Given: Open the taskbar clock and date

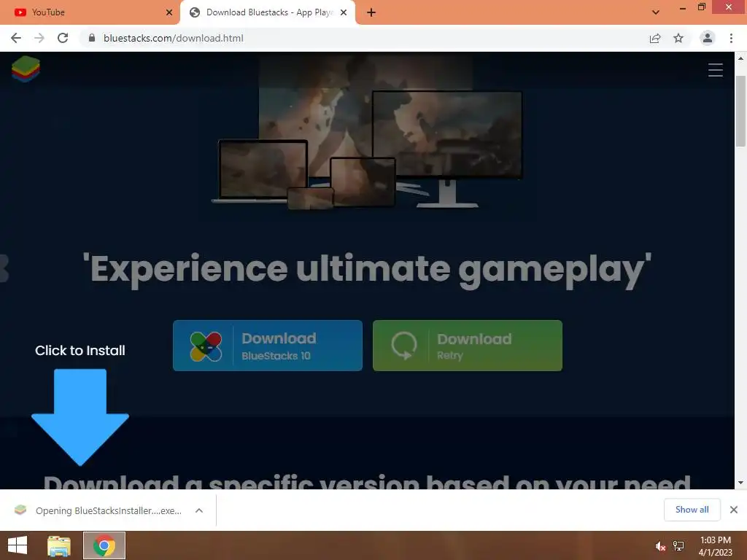Looking at the screenshot, I should click(715, 546).
